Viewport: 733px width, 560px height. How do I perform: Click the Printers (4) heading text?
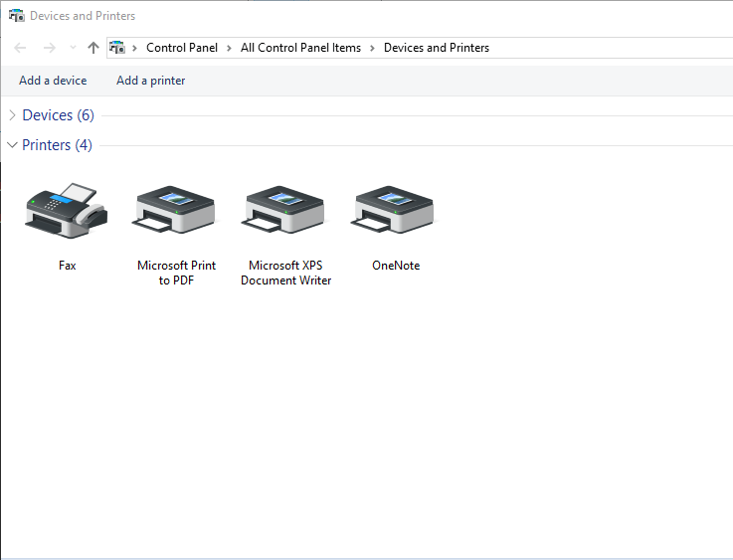coord(57,145)
